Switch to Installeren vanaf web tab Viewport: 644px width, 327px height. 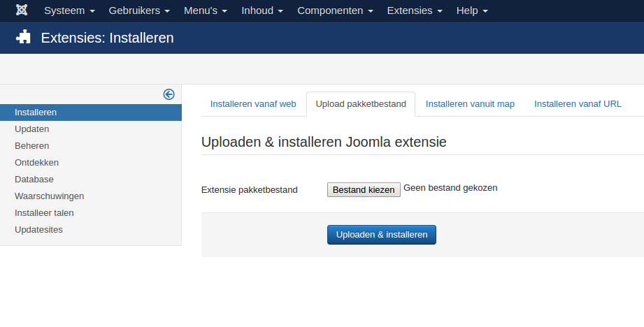[253, 104]
